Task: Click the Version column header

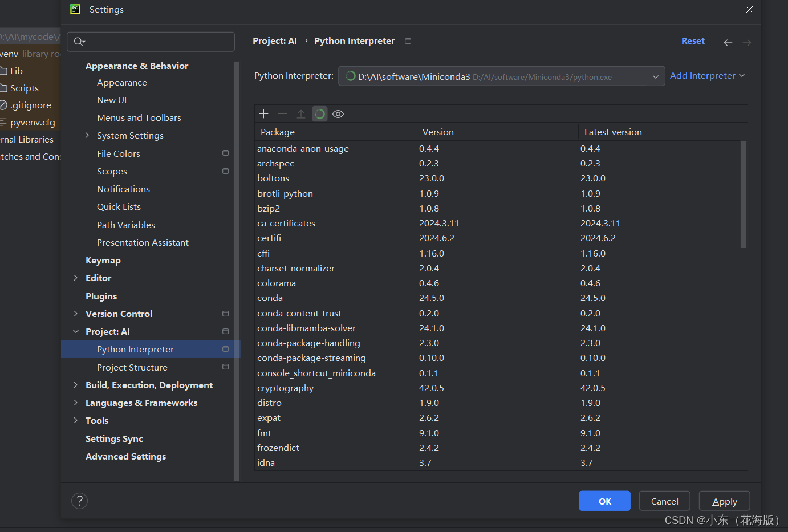Action: 497,132
